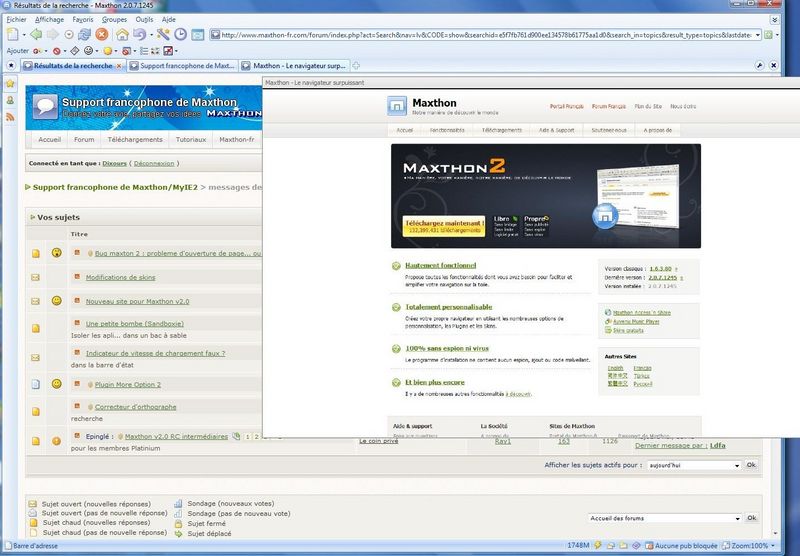Click Téléchargements in the Maxthon popup navigation
Viewport: 800px width, 556px height.
click(x=502, y=130)
